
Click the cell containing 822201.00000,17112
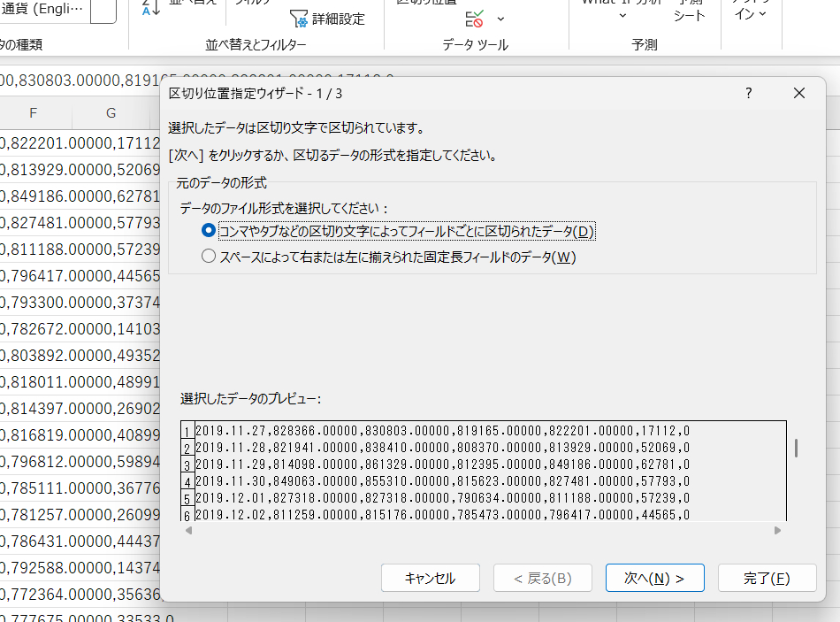pos(80,143)
